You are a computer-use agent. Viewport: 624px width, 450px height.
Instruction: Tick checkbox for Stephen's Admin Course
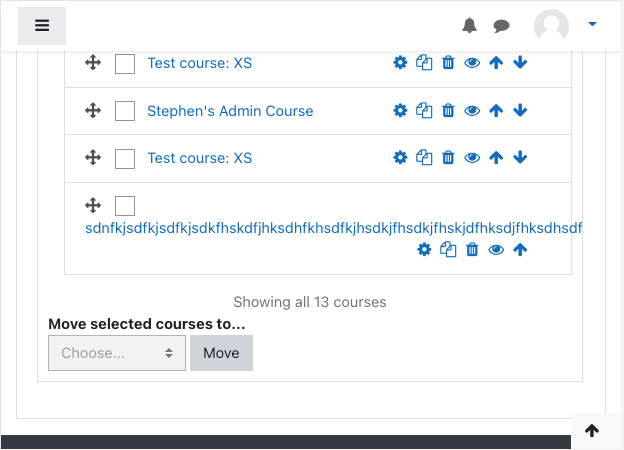pos(125,111)
